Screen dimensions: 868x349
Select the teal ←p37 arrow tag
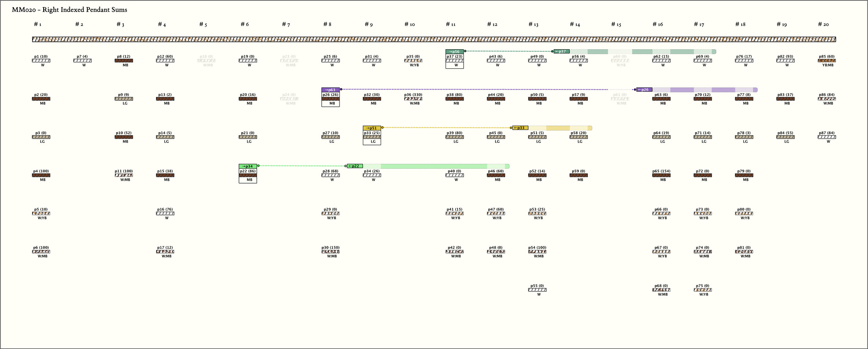(562, 52)
